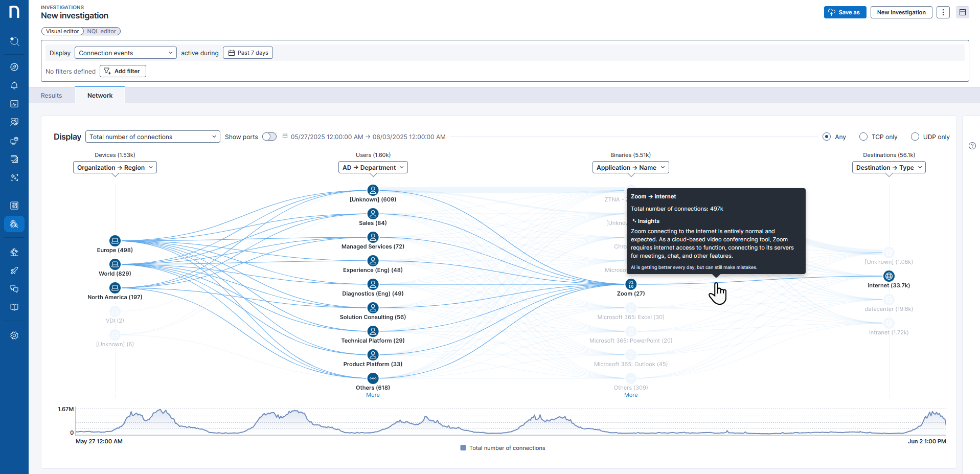Expand the Total number of connections dropdown

click(x=152, y=137)
